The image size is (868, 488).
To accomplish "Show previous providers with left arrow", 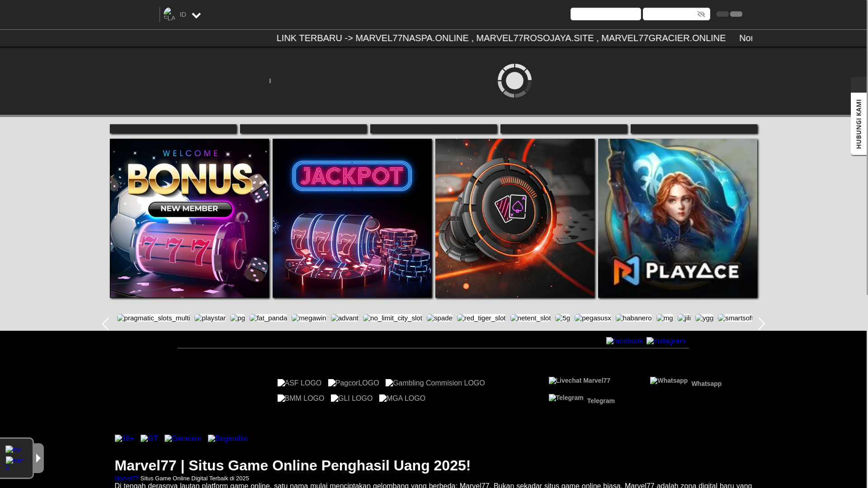I will 105,324.
